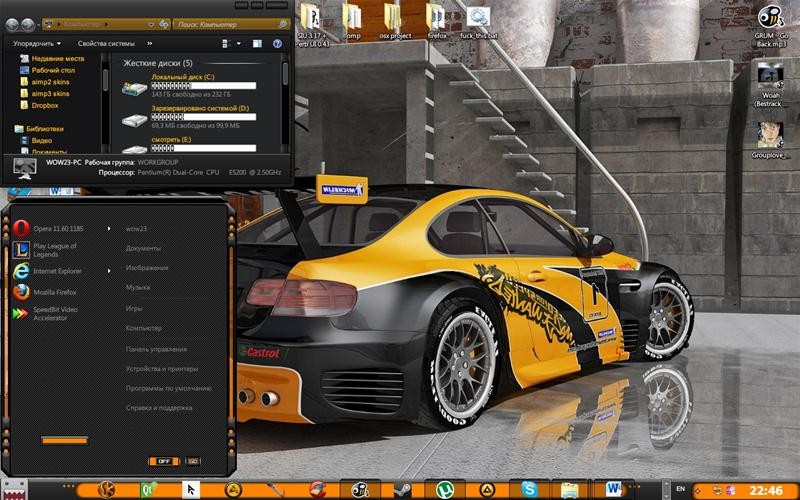
Task: Open Устройства и принтеры link
Action: [x=162, y=368]
